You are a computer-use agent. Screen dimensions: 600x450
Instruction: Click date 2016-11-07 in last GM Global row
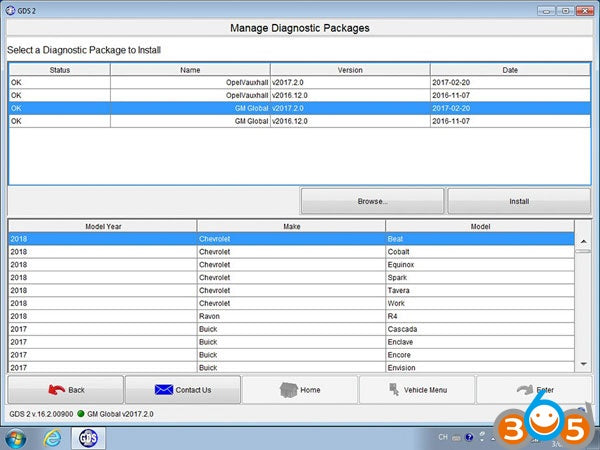(451, 121)
